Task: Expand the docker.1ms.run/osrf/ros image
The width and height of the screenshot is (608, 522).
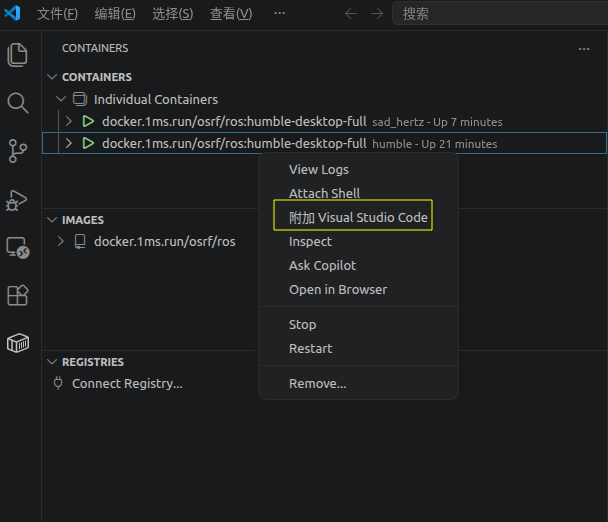Action: [60, 241]
